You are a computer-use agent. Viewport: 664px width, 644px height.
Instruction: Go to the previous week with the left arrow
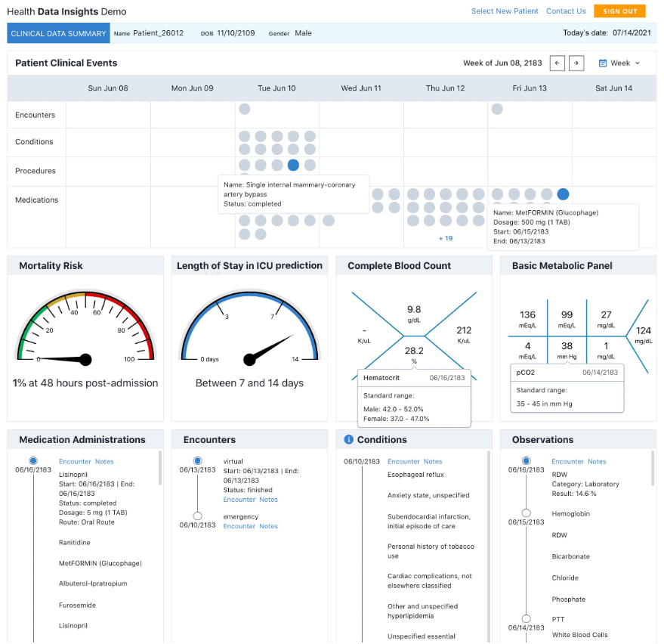[x=557, y=63]
